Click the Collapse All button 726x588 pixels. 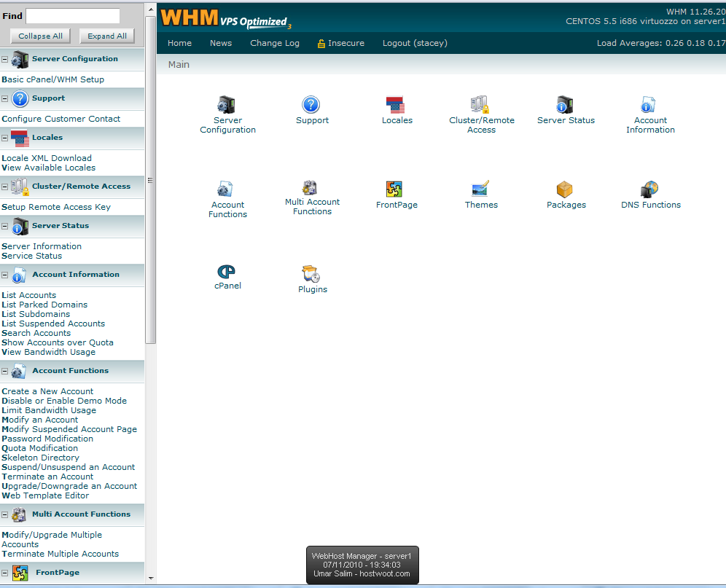(40, 36)
